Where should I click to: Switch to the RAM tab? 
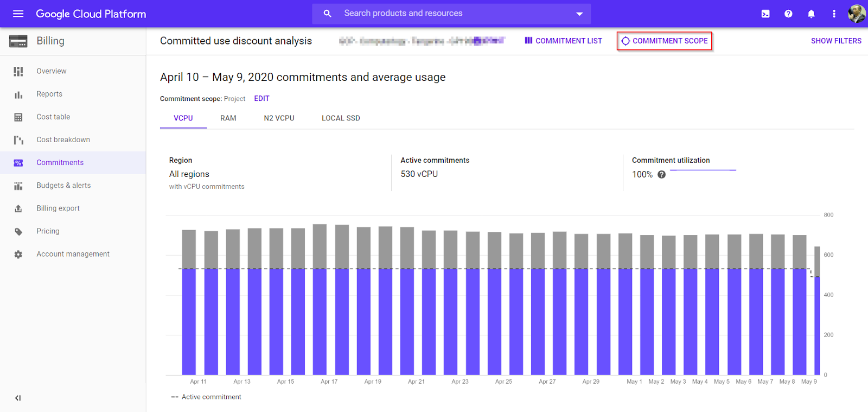[x=228, y=118]
